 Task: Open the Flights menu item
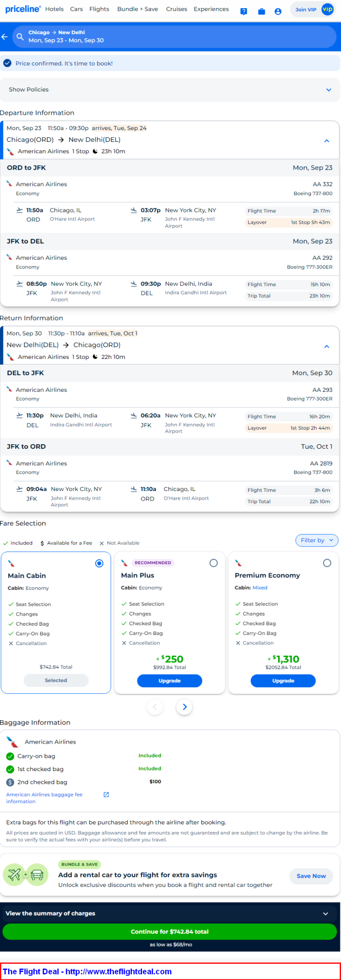pyautogui.click(x=99, y=9)
